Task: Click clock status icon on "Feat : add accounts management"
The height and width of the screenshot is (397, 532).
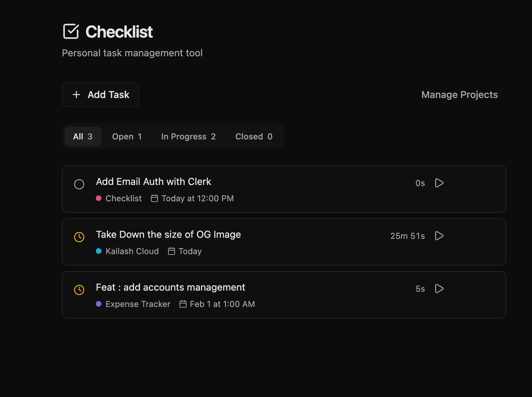Action: (79, 290)
